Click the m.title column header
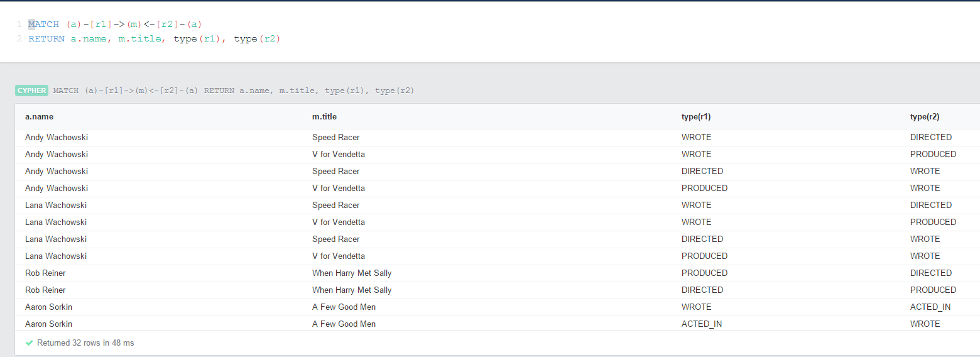The image size is (980, 357). click(324, 116)
